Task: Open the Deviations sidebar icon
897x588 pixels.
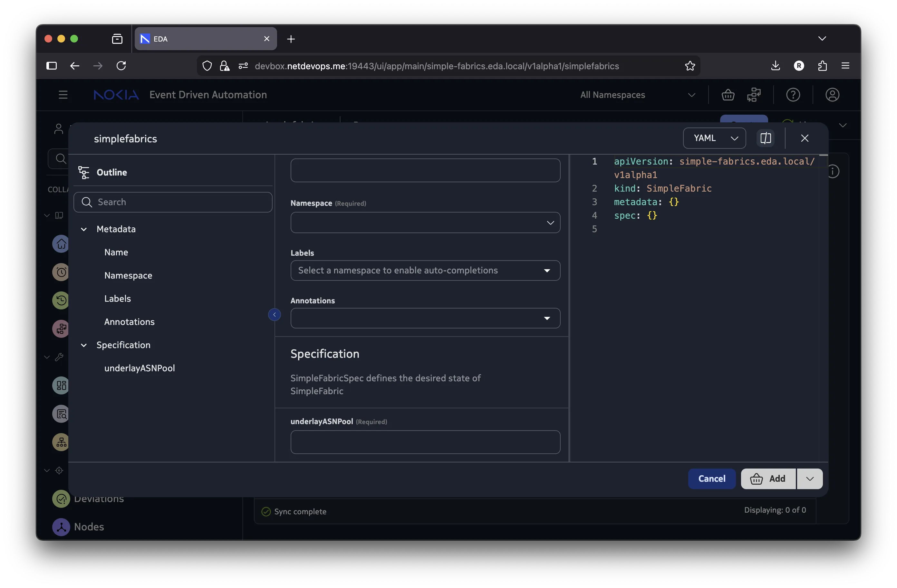Action: (x=61, y=499)
